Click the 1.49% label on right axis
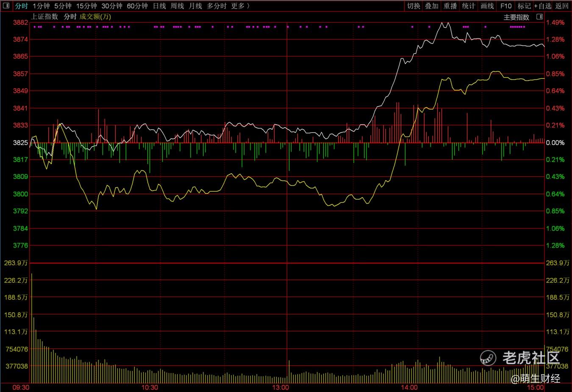This screenshot has width=572, height=392. (555, 22)
